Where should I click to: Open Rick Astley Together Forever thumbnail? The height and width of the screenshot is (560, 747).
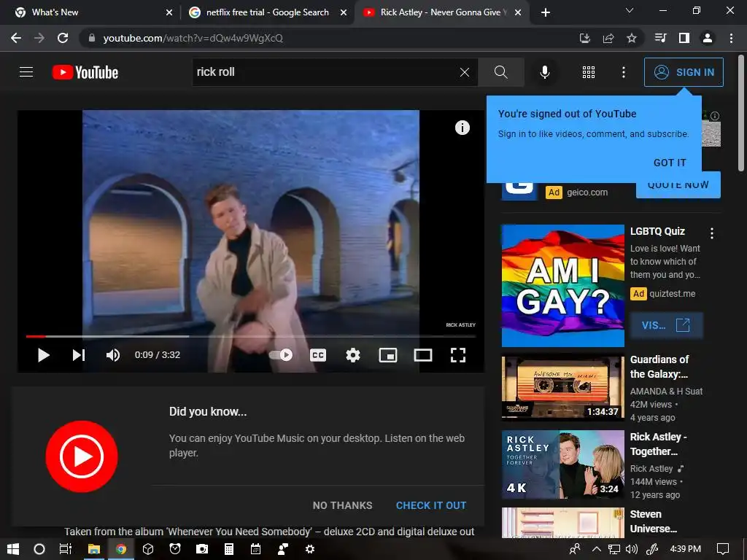[x=562, y=464]
